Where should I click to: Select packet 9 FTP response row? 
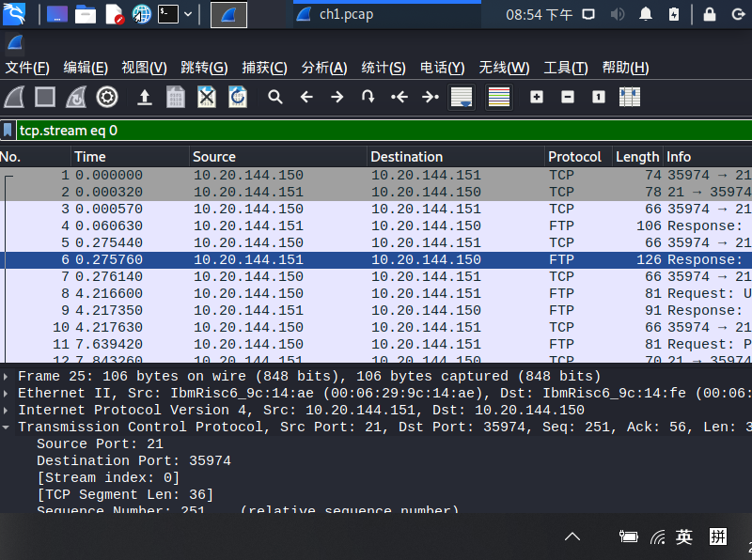coord(376,310)
